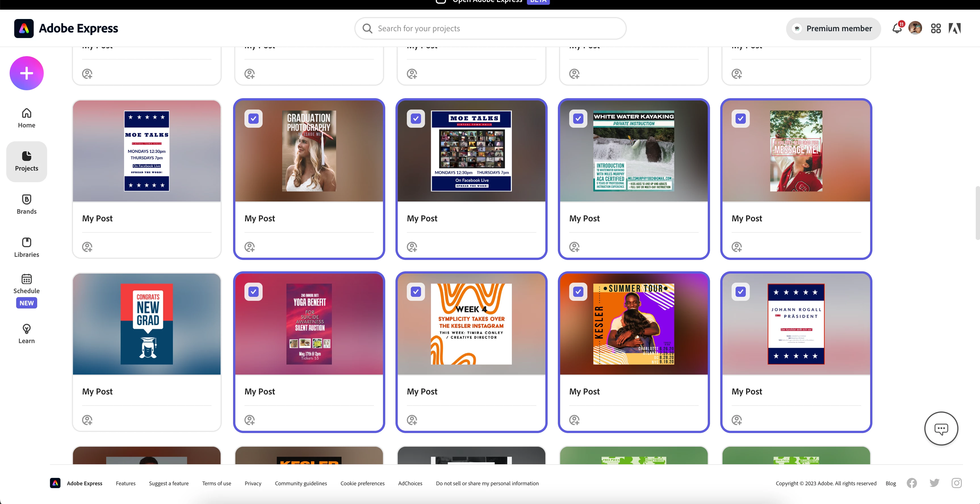Open the Terms of use link

coord(216,484)
